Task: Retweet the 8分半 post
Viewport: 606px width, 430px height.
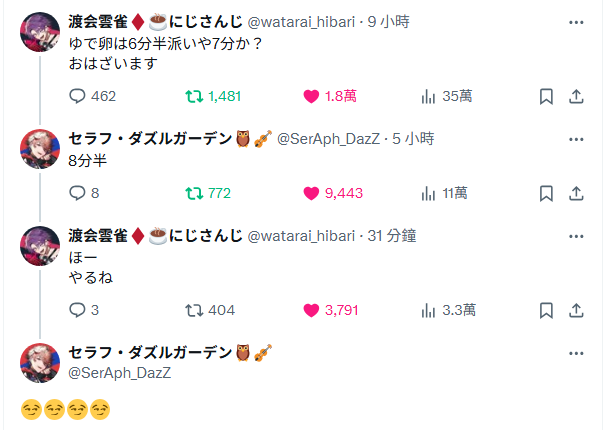Action: (x=195, y=193)
